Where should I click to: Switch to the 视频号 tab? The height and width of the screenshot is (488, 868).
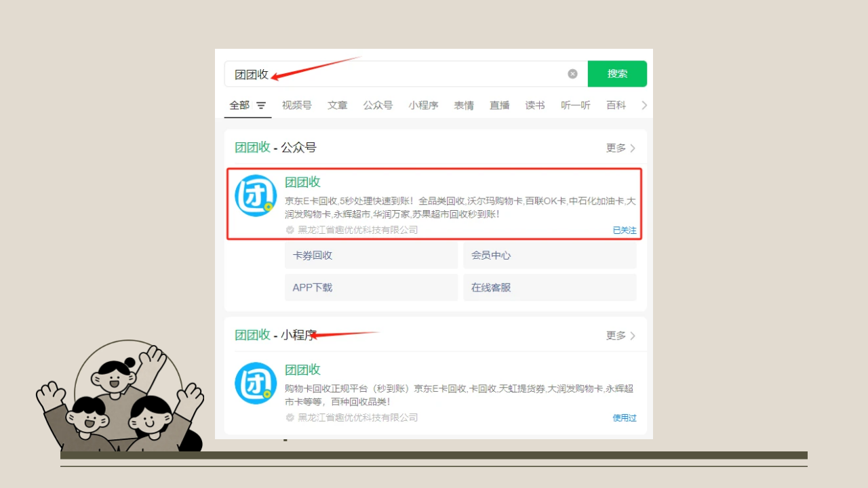tap(297, 105)
